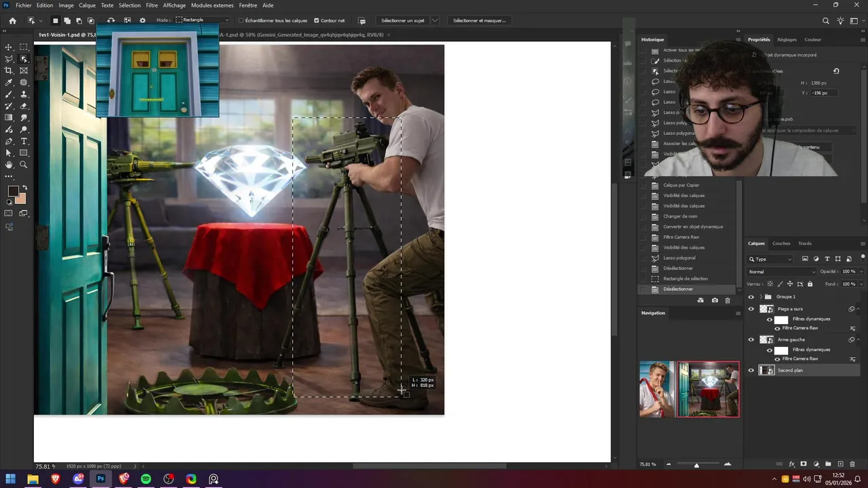Open the Normal blend mode dropdown
Image resolution: width=868 pixels, height=488 pixels.
(x=781, y=272)
